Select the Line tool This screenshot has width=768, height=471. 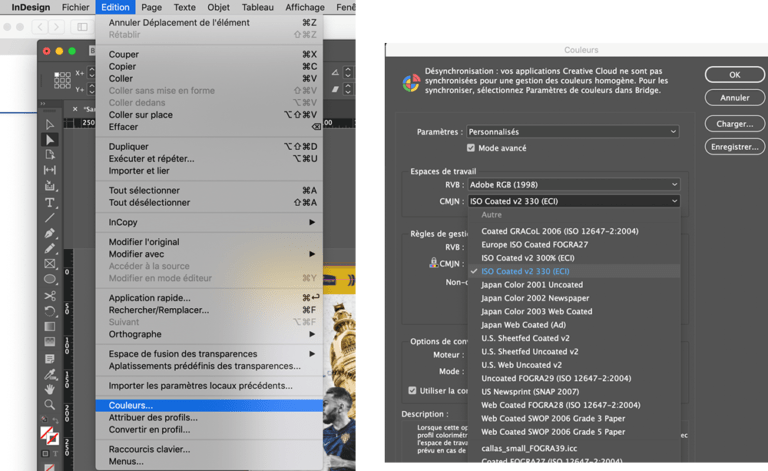click(49, 217)
